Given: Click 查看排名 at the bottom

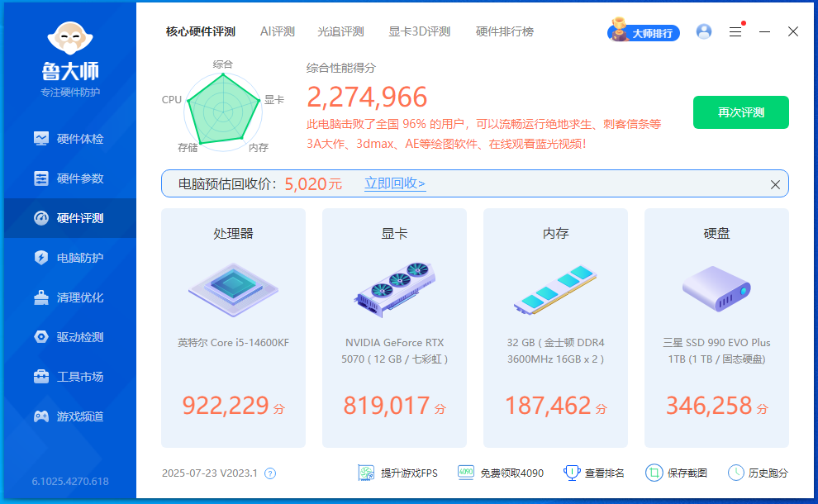Looking at the screenshot, I should click(x=594, y=473).
